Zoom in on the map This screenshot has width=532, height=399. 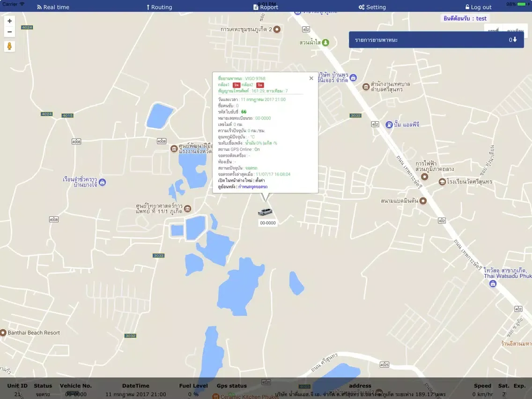[x=9, y=21]
